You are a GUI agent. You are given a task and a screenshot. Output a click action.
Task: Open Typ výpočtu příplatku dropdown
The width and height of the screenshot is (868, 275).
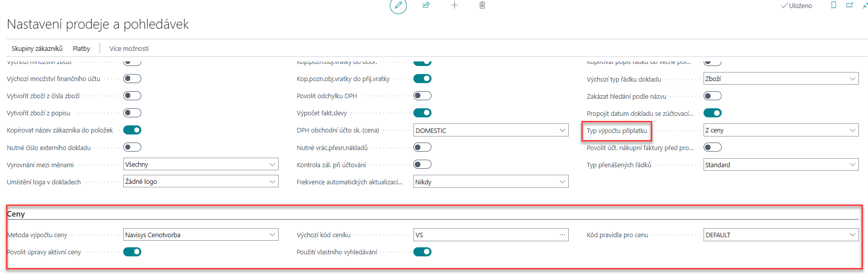tap(852, 130)
